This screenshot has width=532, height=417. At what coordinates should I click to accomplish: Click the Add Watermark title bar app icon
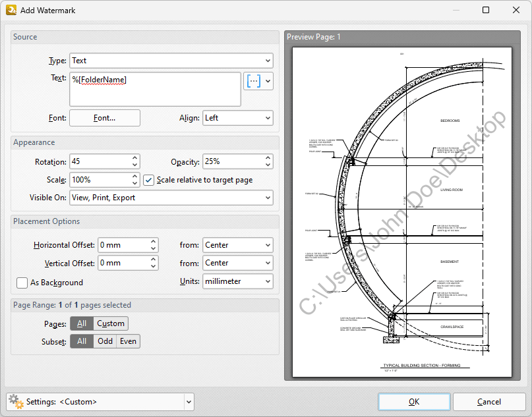(x=11, y=10)
